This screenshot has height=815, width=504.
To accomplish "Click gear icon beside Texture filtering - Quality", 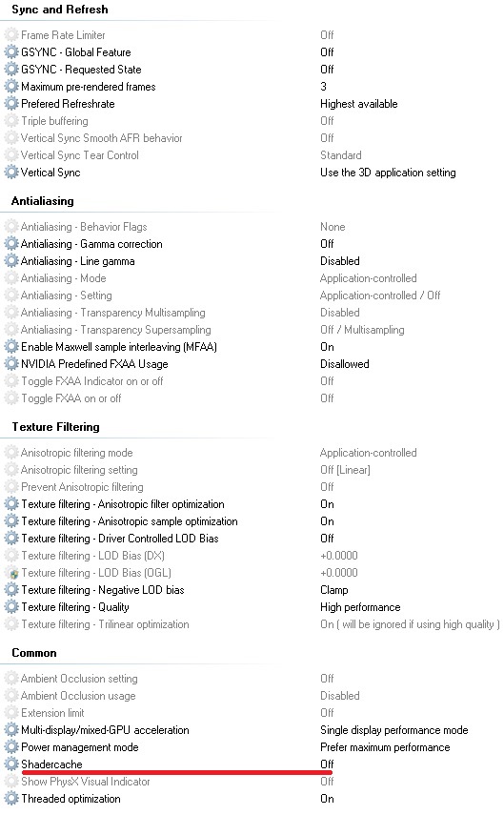I will pyautogui.click(x=11, y=606).
